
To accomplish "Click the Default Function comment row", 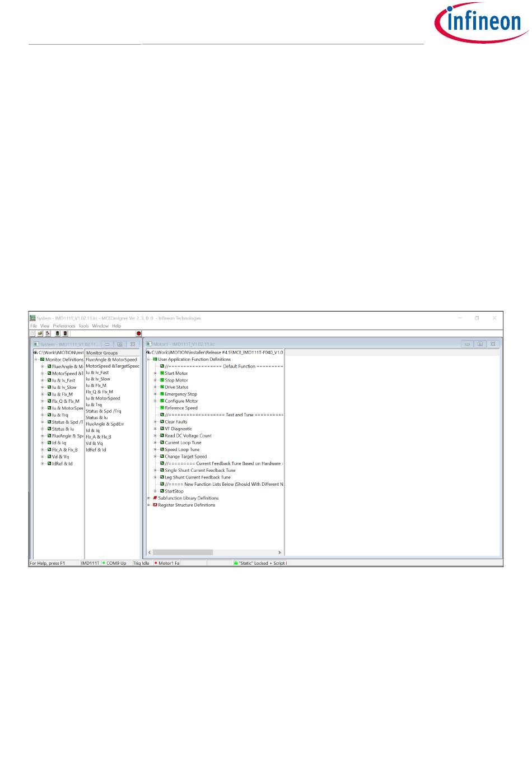I will (x=224, y=366).
